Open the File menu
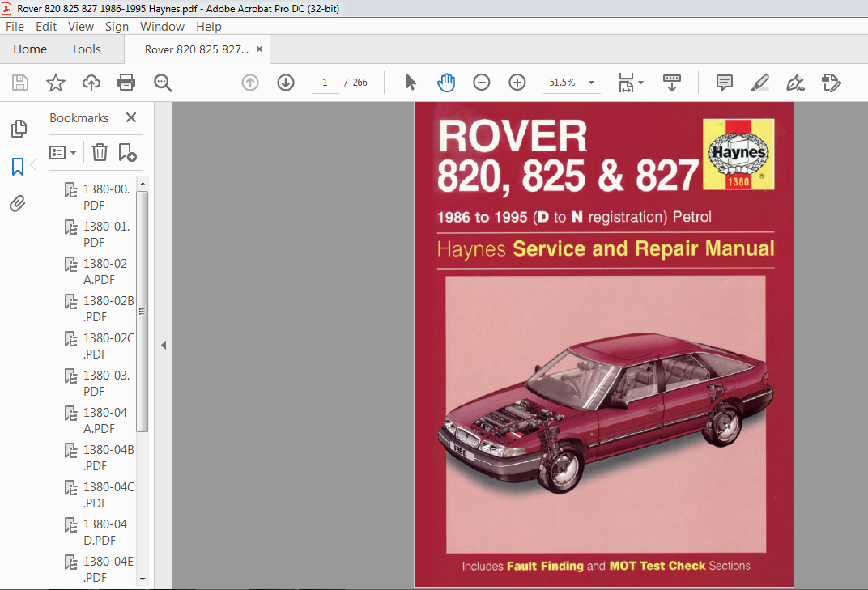Viewport: 868px width, 590px height. [15, 27]
